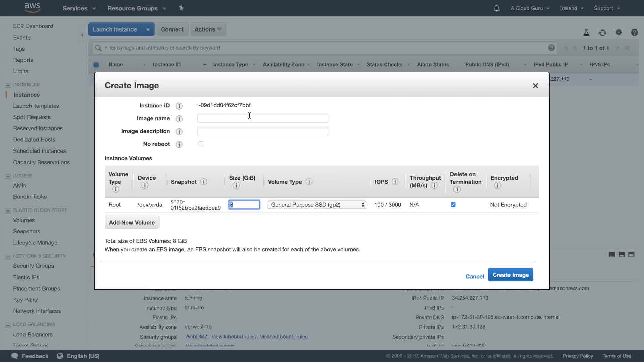The image size is (644, 362).
Task: Click the help question mark icon
Action: pos(634,32)
